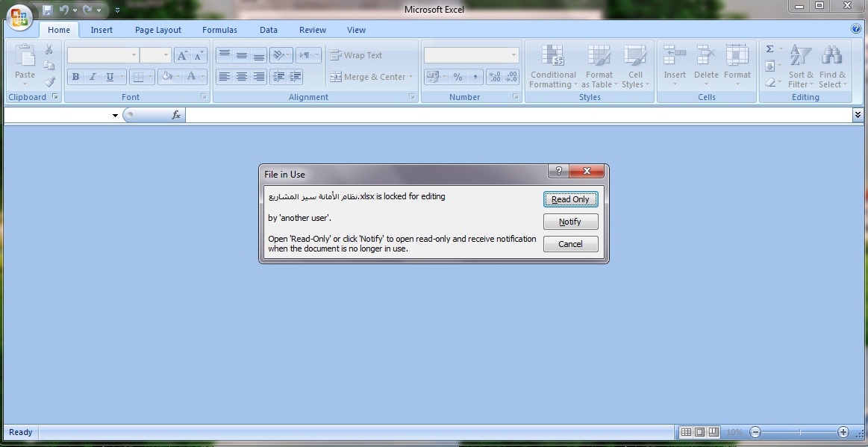
Task: Decrease indent in Alignment group
Action: point(278,77)
